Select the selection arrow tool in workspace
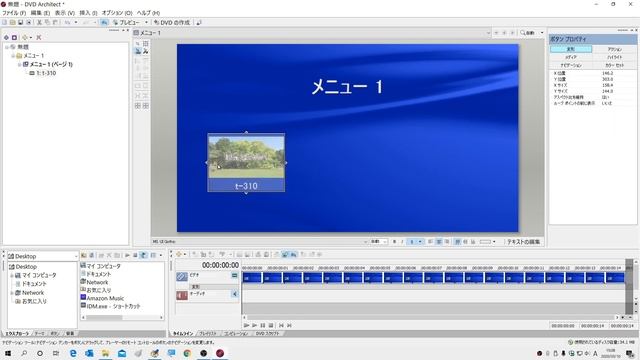Viewport: 640px width, 360px height. click(138, 43)
